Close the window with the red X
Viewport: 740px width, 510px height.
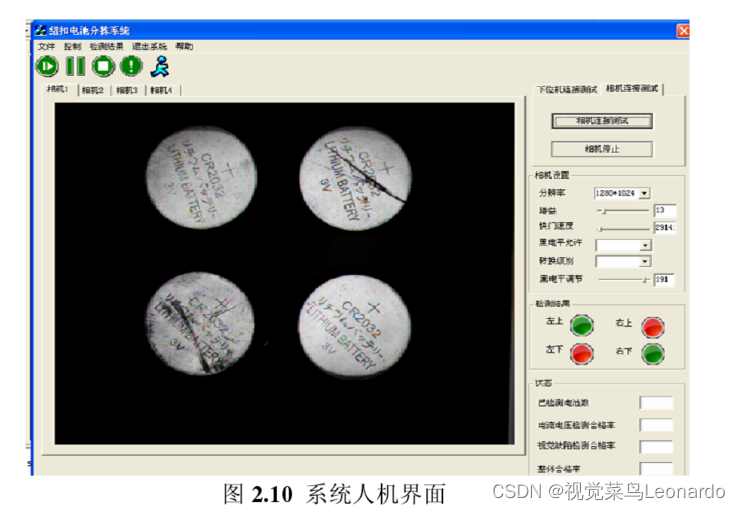[683, 31]
